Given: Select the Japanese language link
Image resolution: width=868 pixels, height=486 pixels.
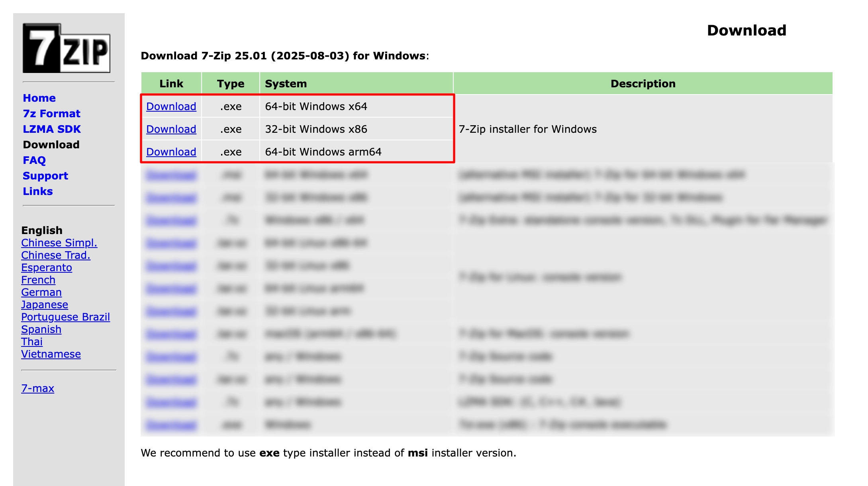Looking at the screenshot, I should tap(45, 305).
